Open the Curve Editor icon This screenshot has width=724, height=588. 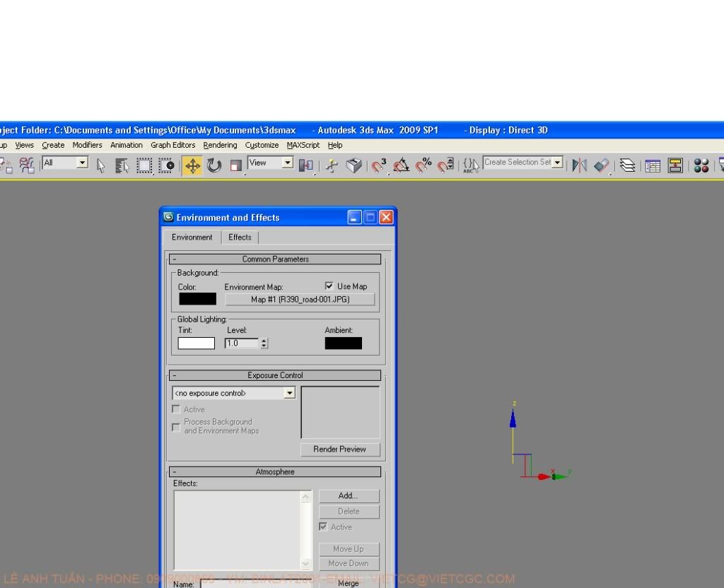click(x=653, y=165)
